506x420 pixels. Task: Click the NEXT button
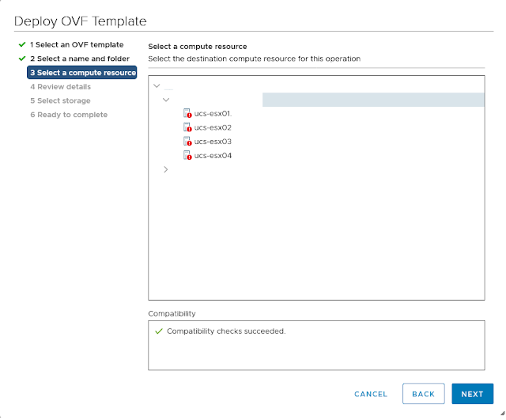[473, 394]
